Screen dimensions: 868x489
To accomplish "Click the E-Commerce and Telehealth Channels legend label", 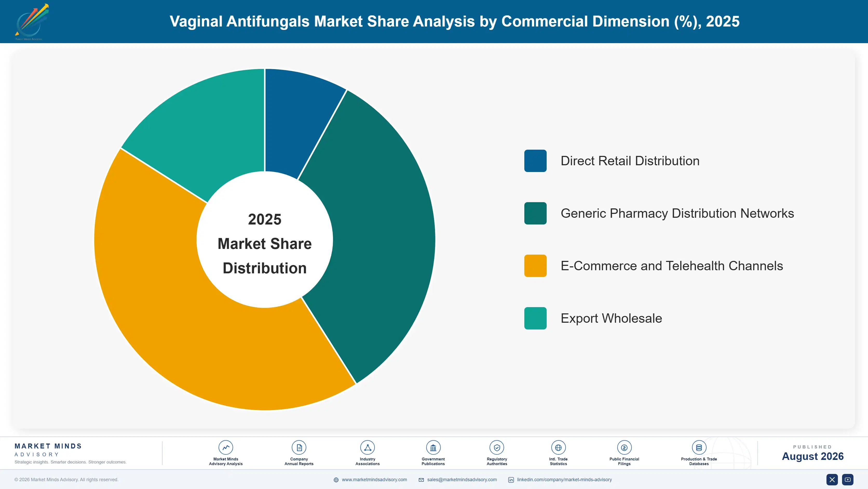I will (x=672, y=266).
